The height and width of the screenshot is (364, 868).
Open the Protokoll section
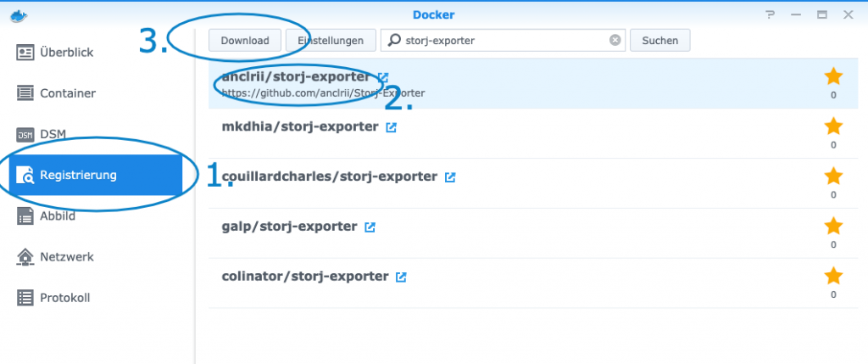click(95, 298)
